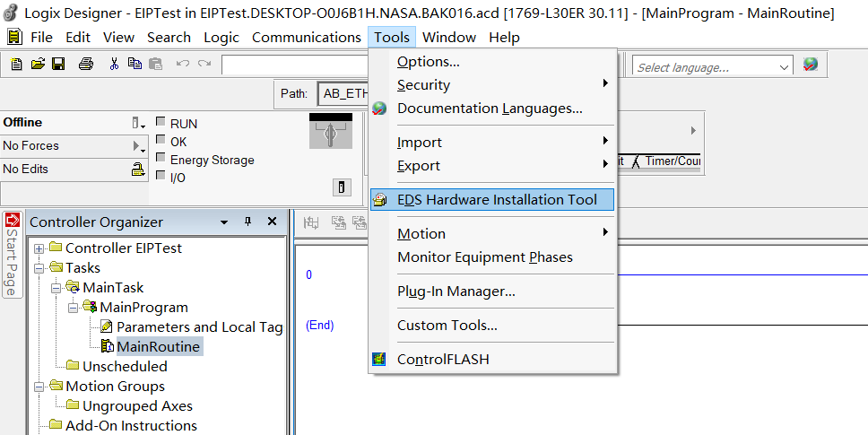Open the No Forces dropdown arrow
The width and height of the screenshot is (868, 435).
click(139, 146)
